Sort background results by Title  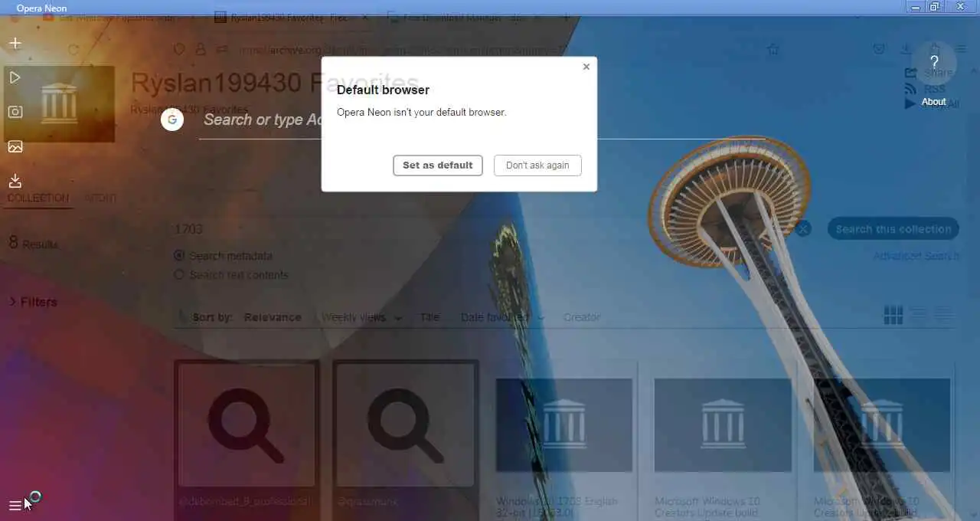pyautogui.click(x=430, y=317)
